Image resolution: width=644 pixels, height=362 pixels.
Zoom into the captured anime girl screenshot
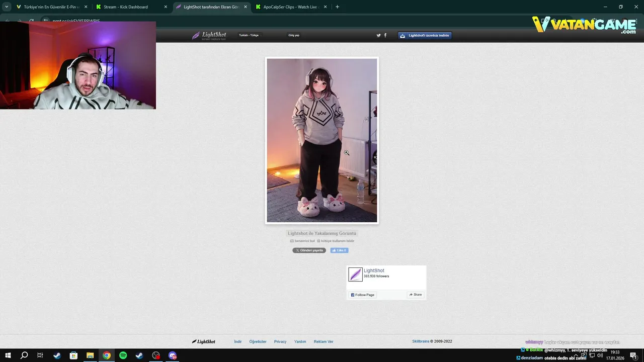tap(322, 140)
